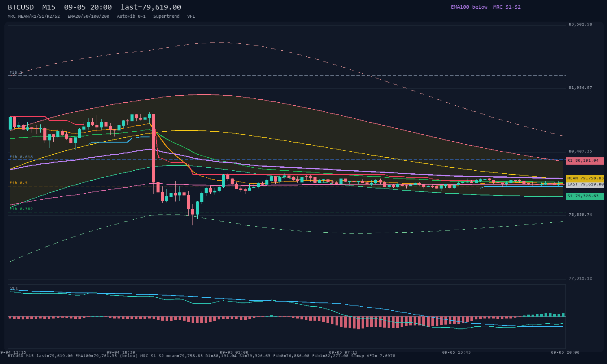
Task: Click the 09-05 01:00 time axis label
Action: tap(234, 352)
